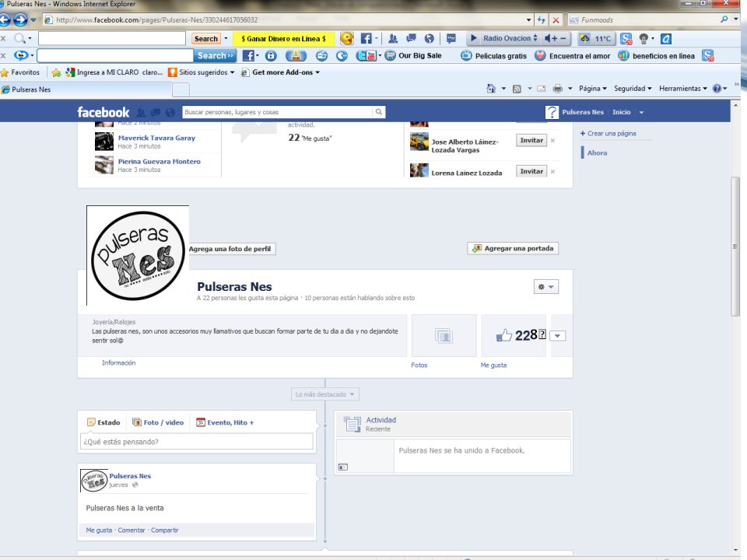
Task: Open the Seguridad menu
Action: pyautogui.click(x=633, y=89)
